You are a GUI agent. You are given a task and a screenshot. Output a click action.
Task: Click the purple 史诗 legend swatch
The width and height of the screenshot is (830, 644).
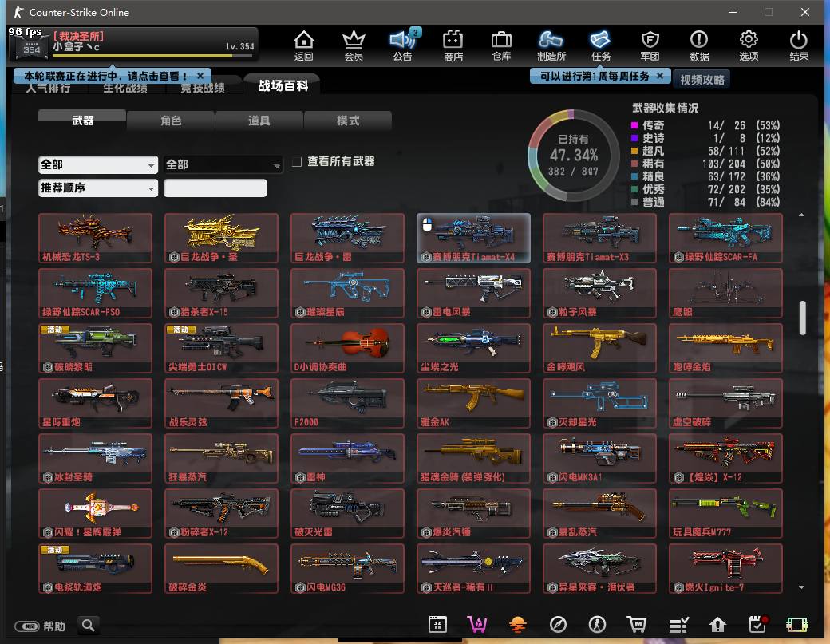pyautogui.click(x=634, y=138)
